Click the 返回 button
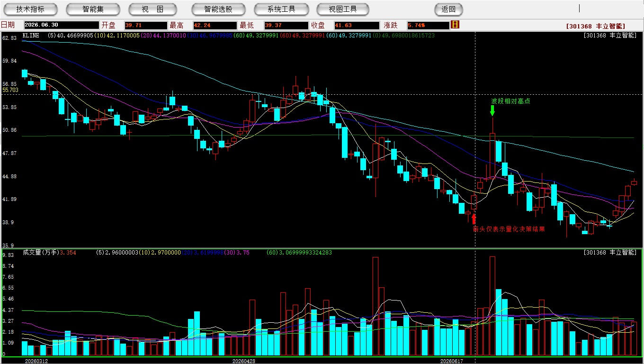 pos(448,9)
